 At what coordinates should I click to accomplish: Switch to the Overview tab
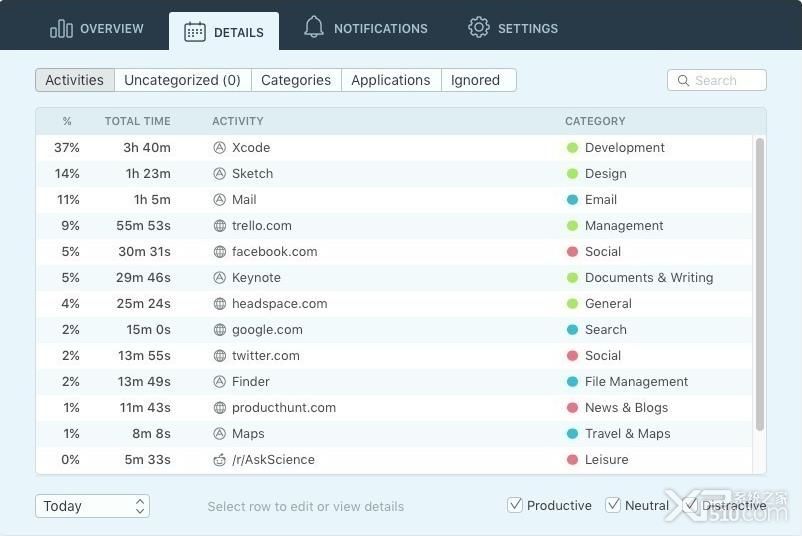click(97, 29)
